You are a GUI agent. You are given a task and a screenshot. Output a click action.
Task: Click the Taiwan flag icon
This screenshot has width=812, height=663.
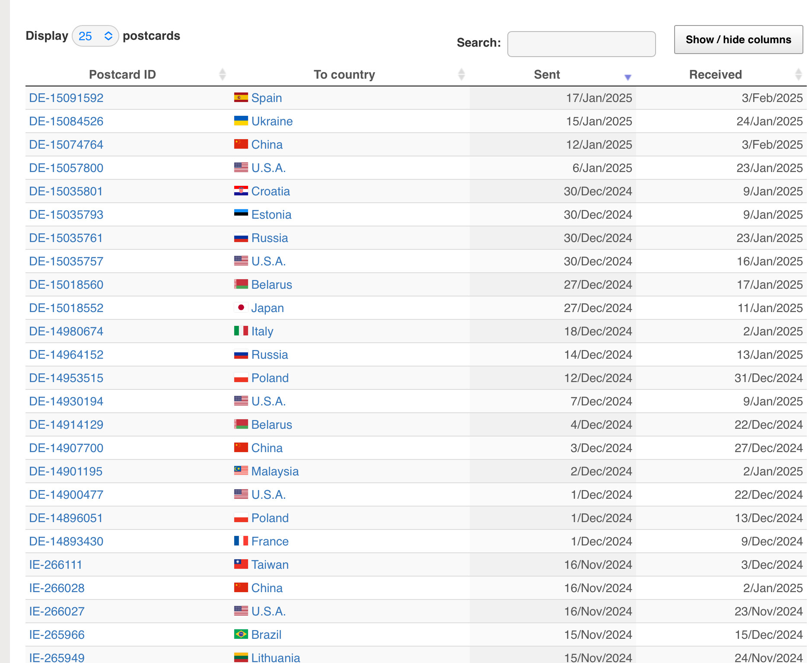(x=241, y=564)
